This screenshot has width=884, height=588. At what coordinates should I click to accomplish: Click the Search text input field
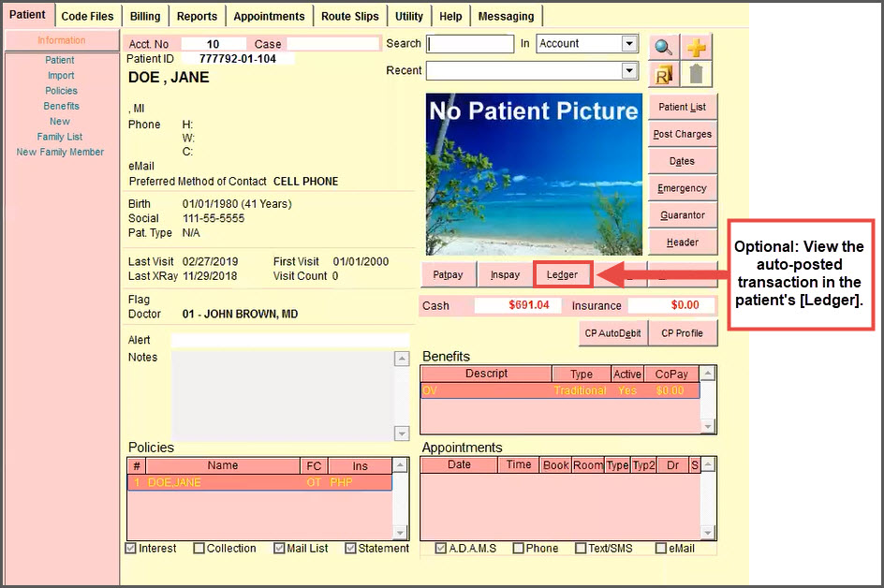[x=471, y=44]
